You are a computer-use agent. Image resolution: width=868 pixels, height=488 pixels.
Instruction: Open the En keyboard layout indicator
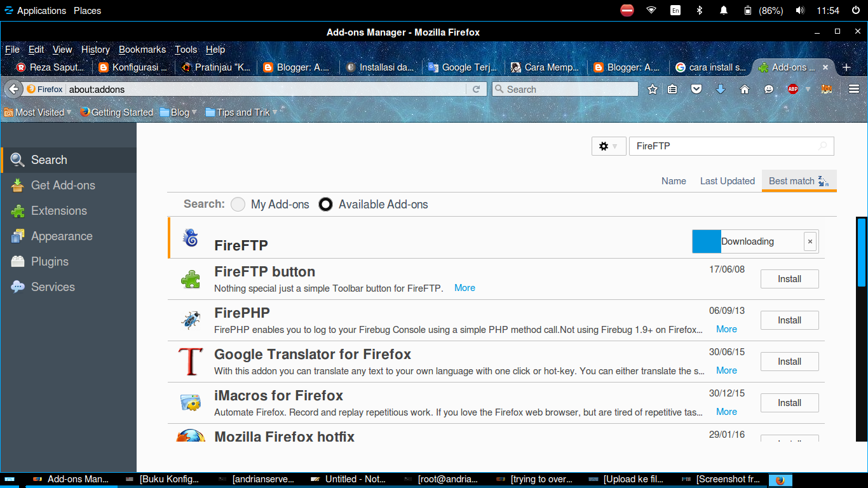[x=675, y=10]
